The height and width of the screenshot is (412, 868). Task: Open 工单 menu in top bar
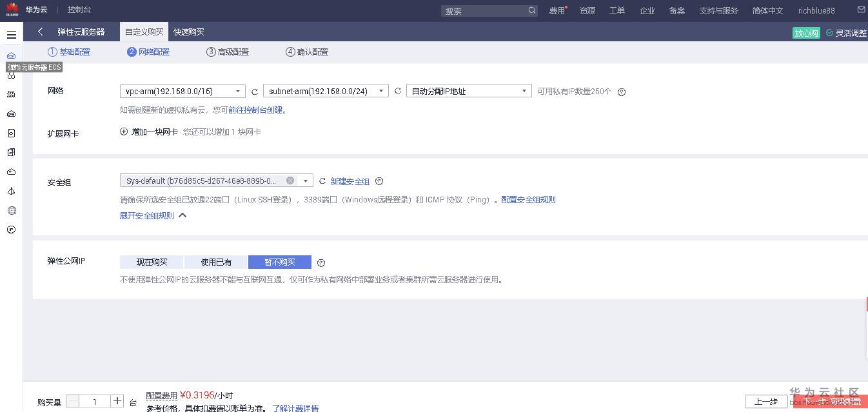tap(617, 11)
